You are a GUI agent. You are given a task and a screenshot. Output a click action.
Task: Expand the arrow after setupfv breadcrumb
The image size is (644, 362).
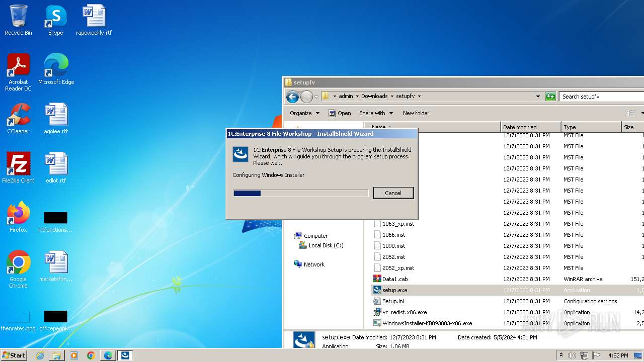coord(419,96)
